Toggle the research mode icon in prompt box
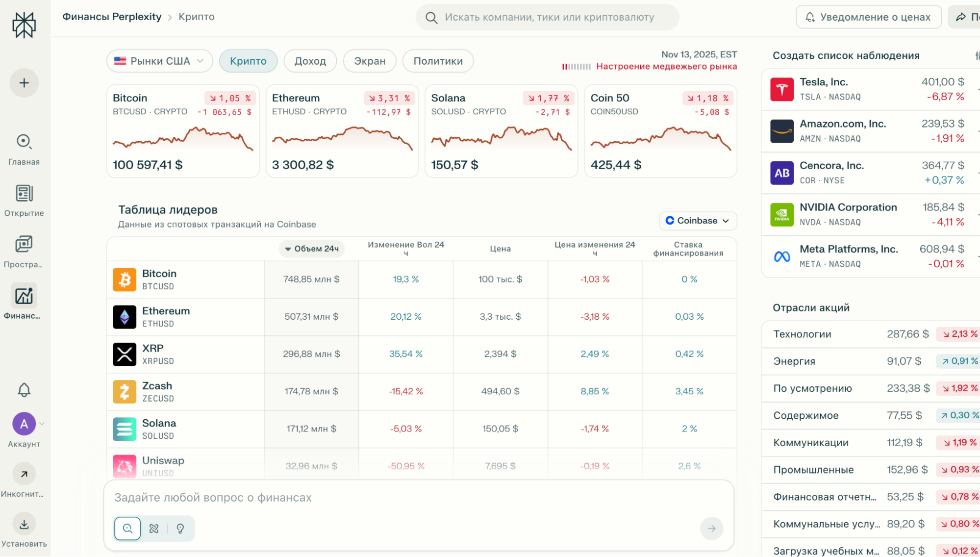Image resolution: width=980 pixels, height=557 pixels. [x=154, y=529]
